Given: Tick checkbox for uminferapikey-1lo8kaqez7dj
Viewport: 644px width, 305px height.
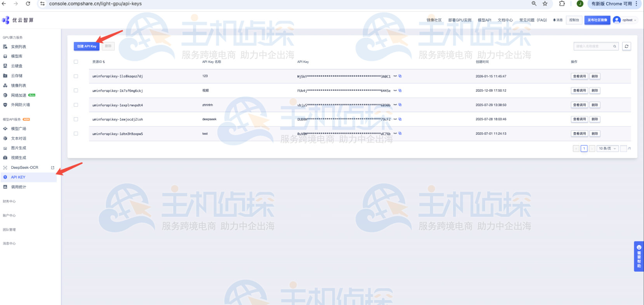Looking at the screenshot, I should (x=76, y=76).
